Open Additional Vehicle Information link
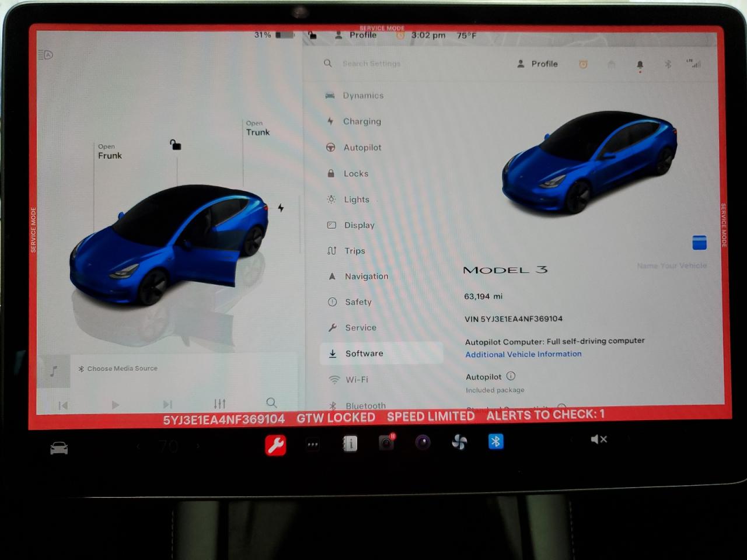Image resolution: width=747 pixels, height=560 pixels. [x=523, y=354]
